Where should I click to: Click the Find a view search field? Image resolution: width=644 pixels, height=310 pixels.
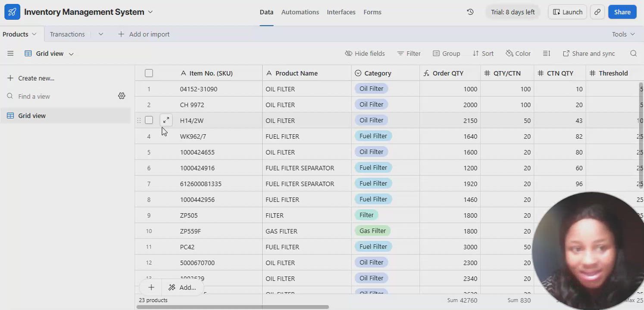coord(60,96)
